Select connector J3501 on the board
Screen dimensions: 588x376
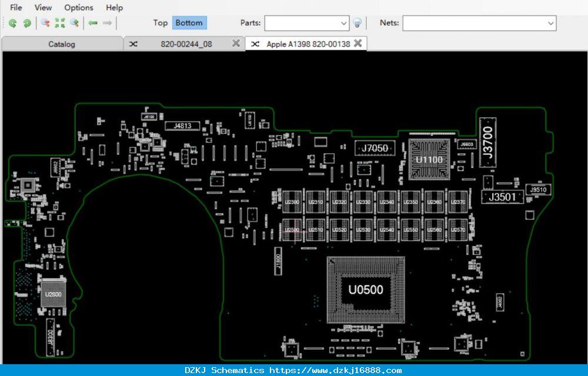[x=503, y=197]
